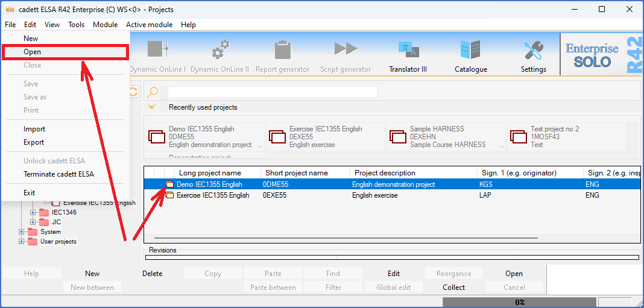
Task: Click Terminate cadett ELSA menu entry
Action: tap(58, 174)
